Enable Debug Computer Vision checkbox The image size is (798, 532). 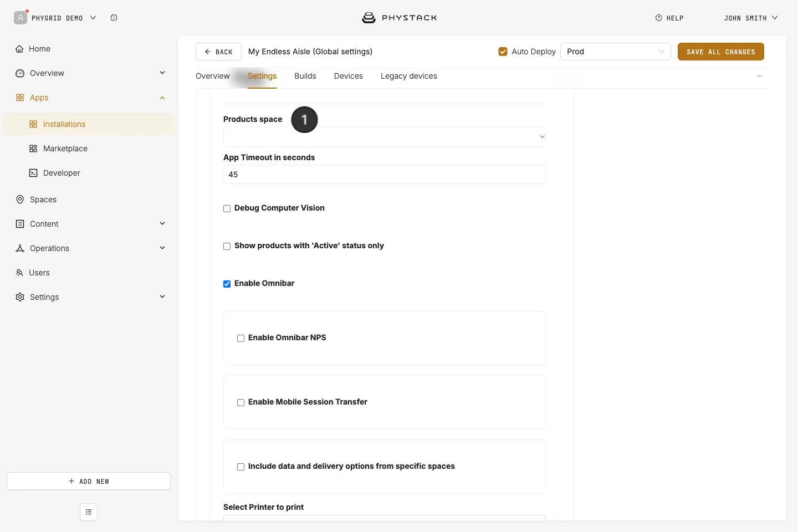pyautogui.click(x=227, y=208)
